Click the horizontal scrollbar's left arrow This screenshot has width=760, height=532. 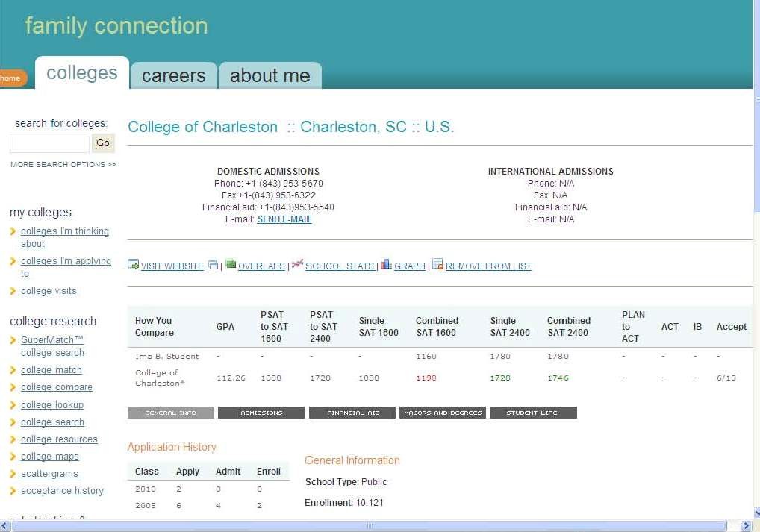pos(4,526)
